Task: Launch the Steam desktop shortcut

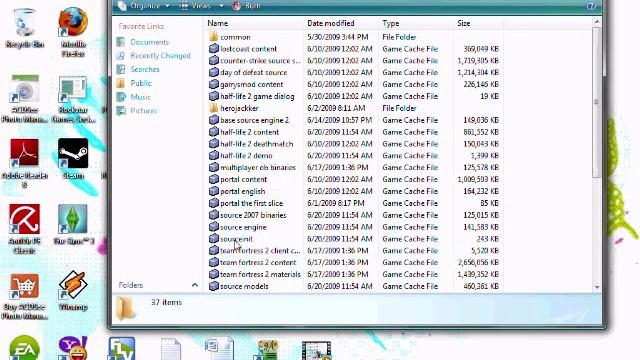Action: (73, 158)
